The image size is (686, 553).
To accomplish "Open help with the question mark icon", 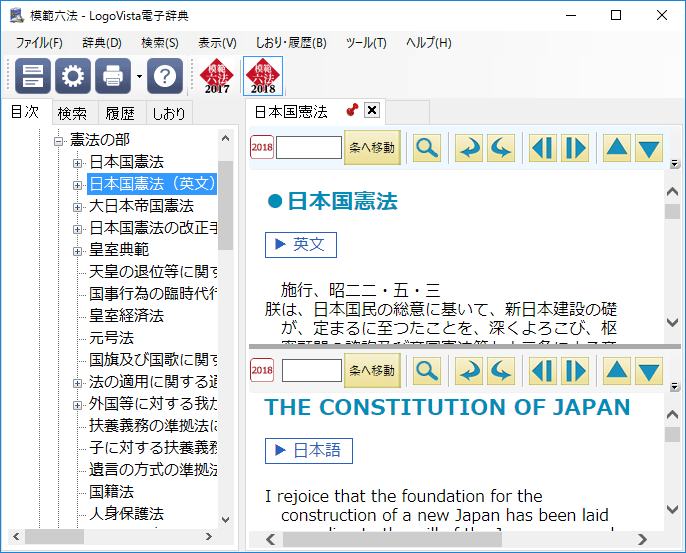I will coord(165,76).
